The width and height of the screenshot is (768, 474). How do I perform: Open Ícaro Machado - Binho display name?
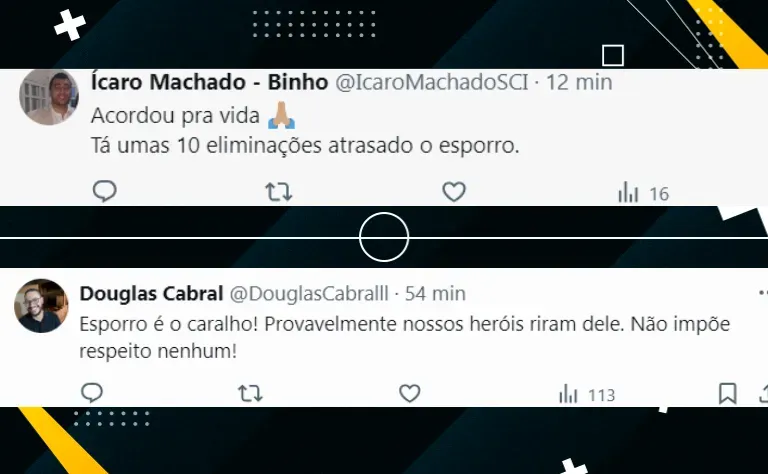tap(209, 82)
